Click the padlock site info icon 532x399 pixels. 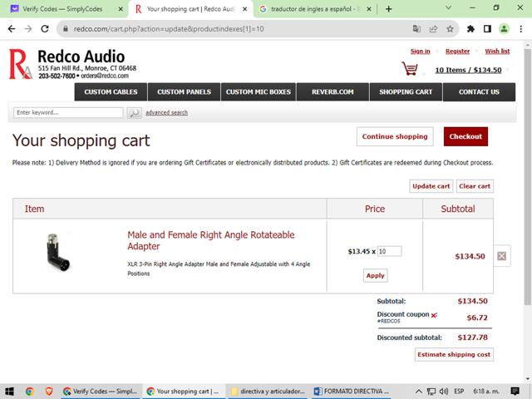coord(66,29)
